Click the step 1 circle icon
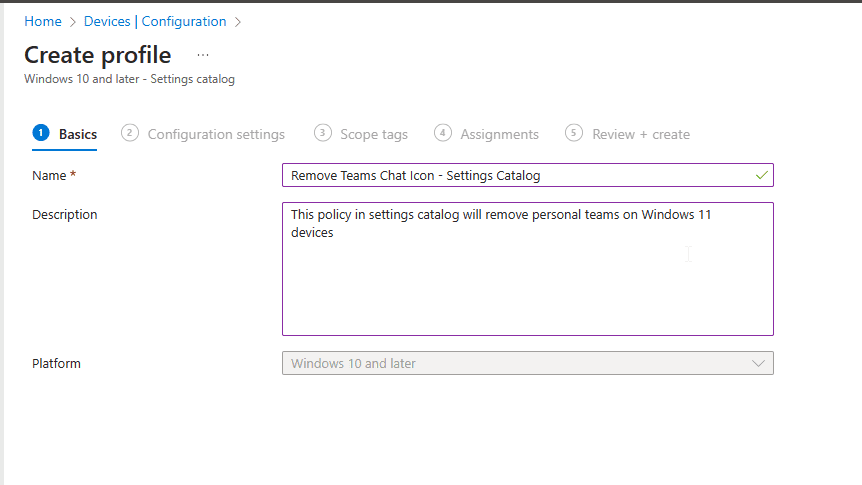The height and width of the screenshot is (485, 862). tap(41, 133)
